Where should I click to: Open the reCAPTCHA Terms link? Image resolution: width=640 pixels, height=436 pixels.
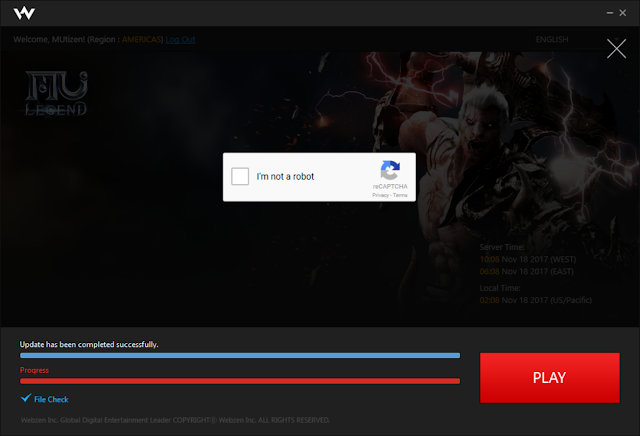coord(400,195)
